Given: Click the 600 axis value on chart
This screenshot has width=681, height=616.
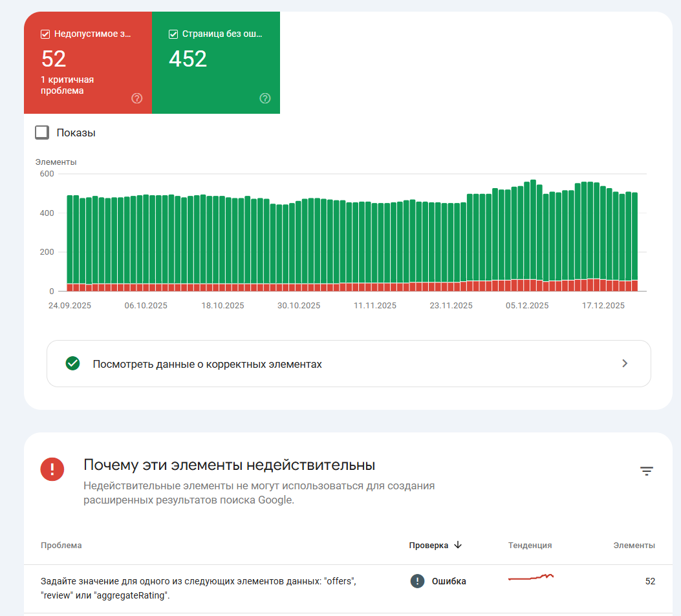Looking at the screenshot, I should click(47, 174).
